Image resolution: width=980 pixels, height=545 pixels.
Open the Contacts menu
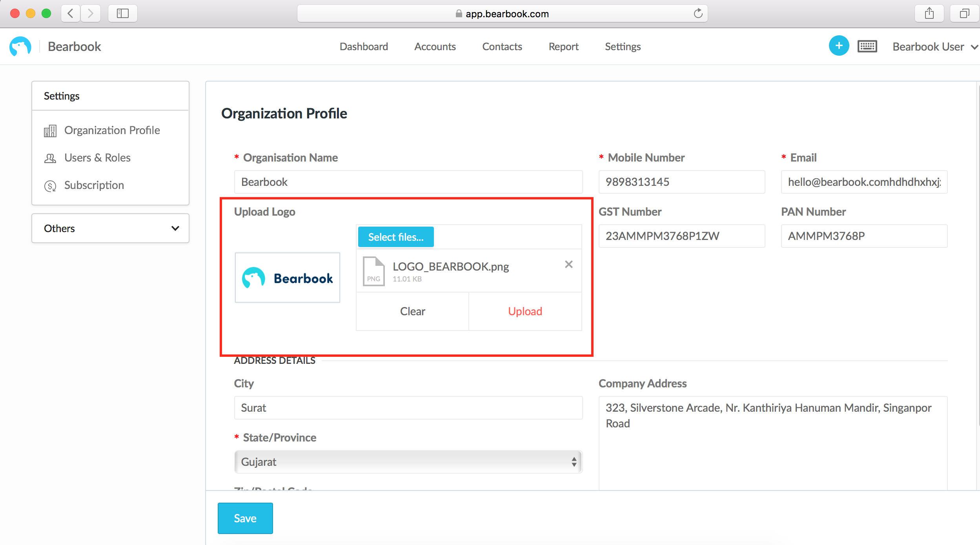point(502,47)
